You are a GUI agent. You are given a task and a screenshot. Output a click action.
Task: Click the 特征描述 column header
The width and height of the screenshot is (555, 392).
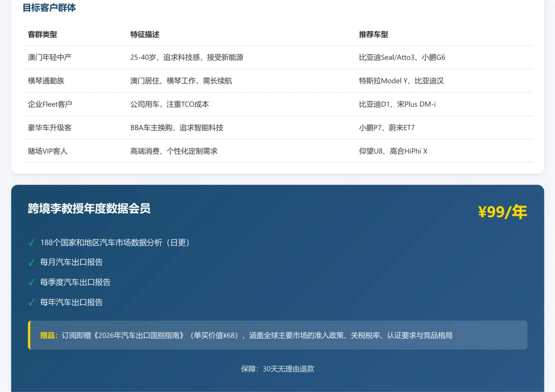click(145, 34)
